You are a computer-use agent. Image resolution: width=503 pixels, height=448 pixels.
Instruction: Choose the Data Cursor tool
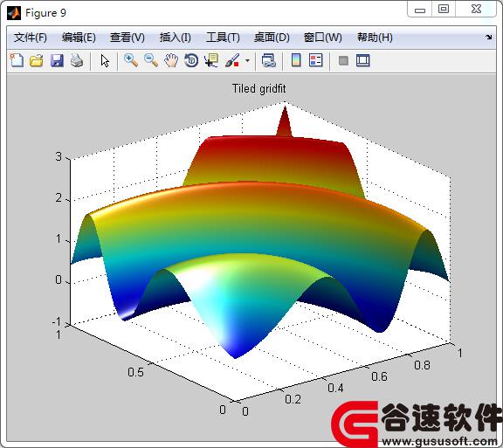(211, 60)
